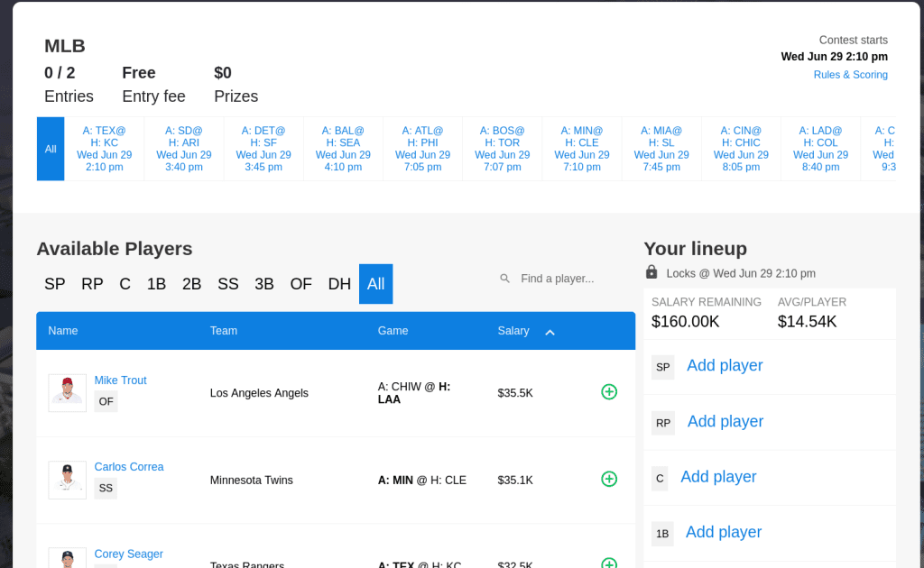This screenshot has width=924, height=568.
Task: Filter games by MIN @ CLE matchup
Action: point(582,149)
